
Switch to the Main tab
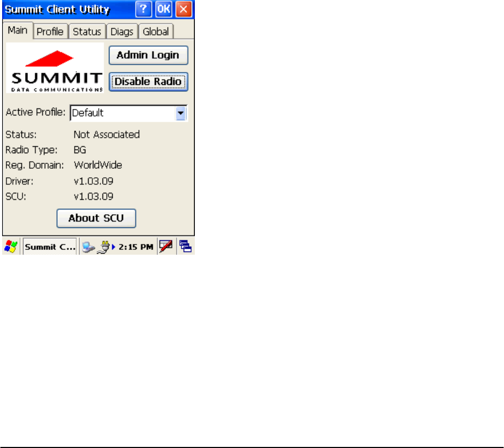coord(18,30)
